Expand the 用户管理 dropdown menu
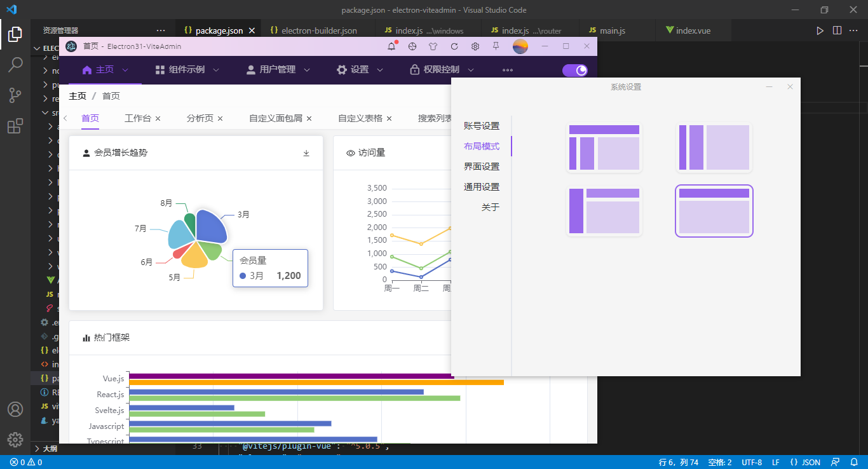Screen dimensions: 868x469 tap(278, 70)
